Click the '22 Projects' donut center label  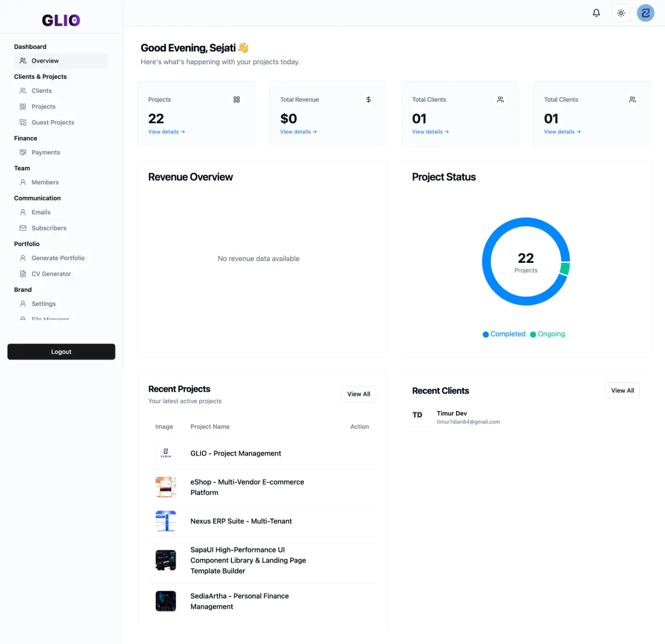tap(526, 262)
